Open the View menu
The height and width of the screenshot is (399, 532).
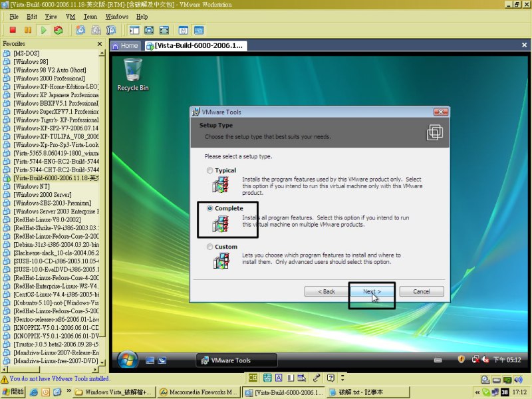tap(51, 17)
